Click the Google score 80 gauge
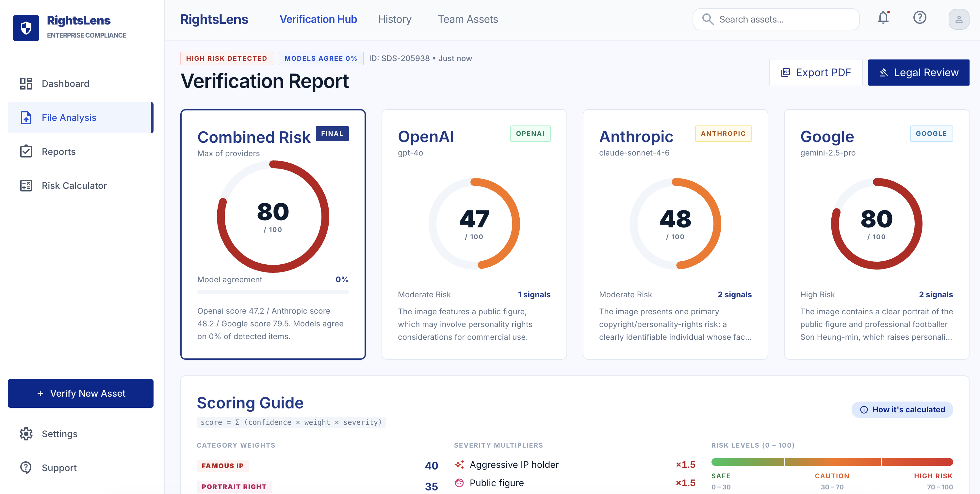 pos(876,224)
